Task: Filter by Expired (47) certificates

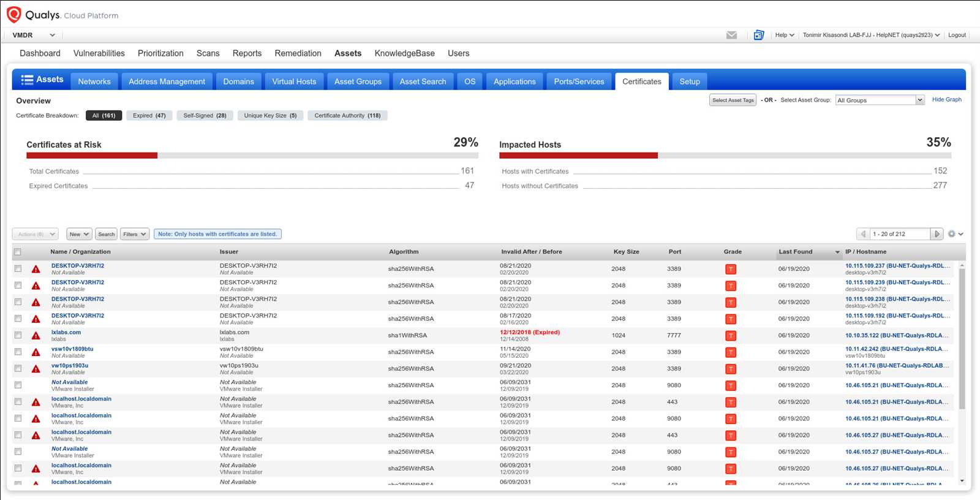Action: pos(149,115)
